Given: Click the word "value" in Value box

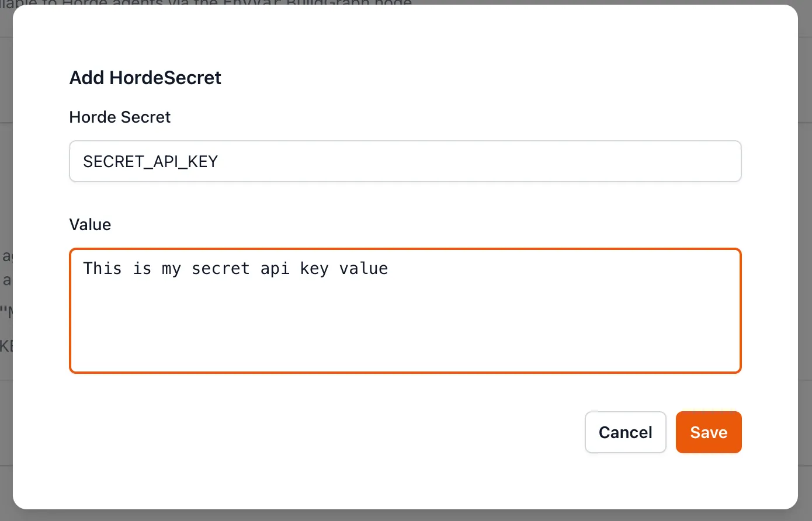Looking at the screenshot, I should click(363, 269).
